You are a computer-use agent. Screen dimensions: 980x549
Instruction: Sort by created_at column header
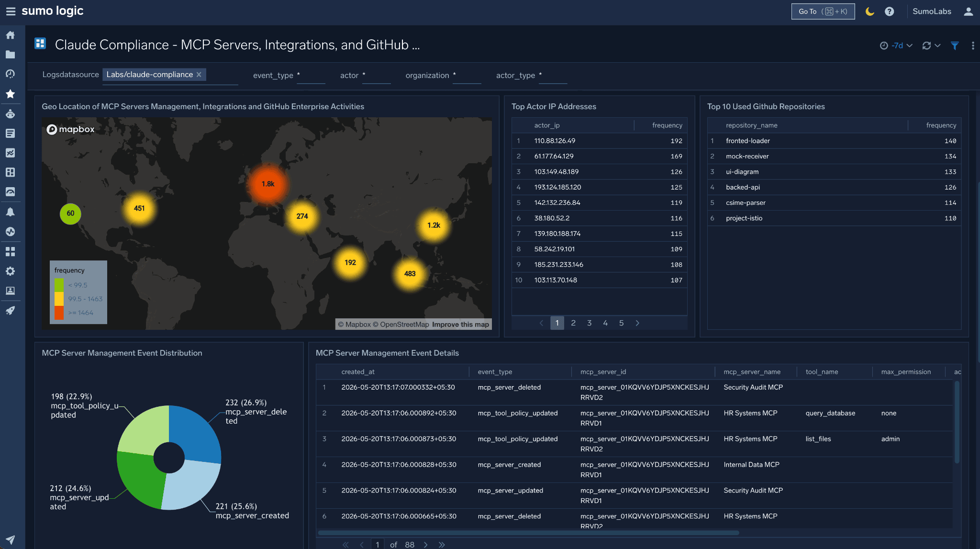pos(357,372)
